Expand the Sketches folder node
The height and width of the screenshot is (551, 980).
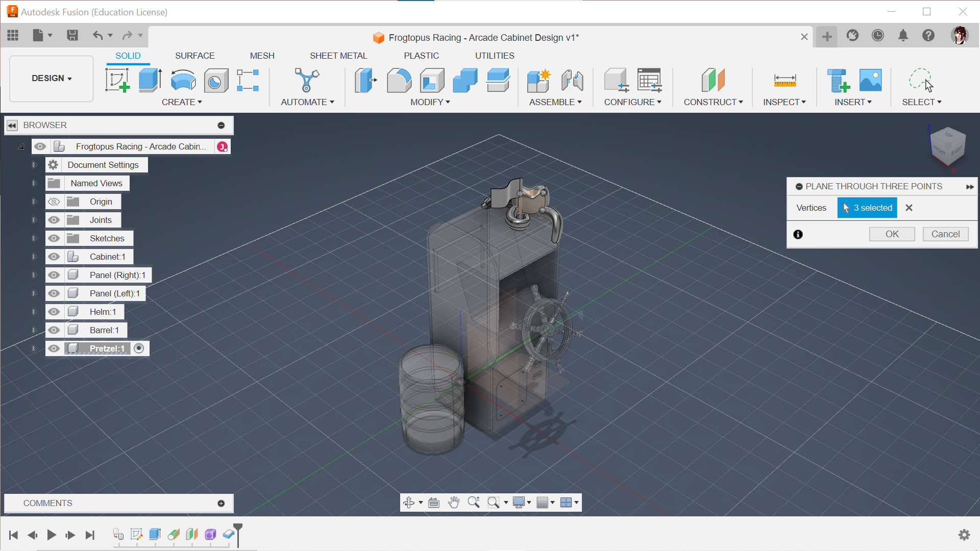[34, 238]
